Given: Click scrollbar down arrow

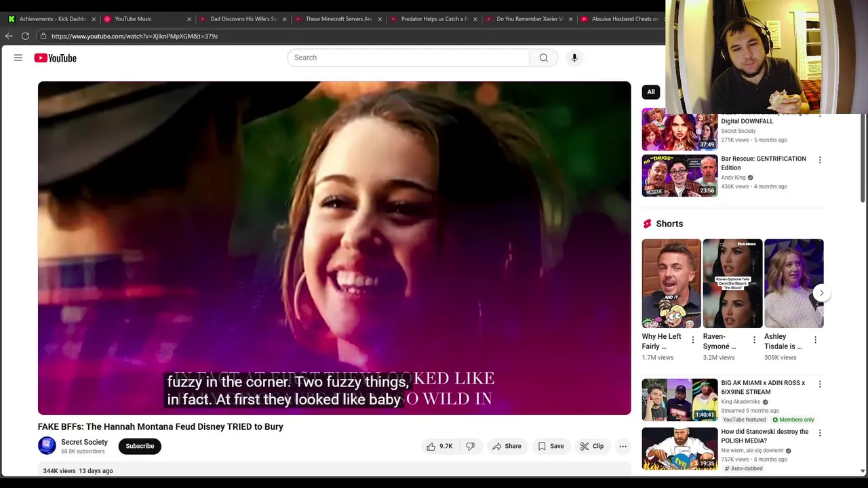Looking at the screenshot, I should 863,470.
